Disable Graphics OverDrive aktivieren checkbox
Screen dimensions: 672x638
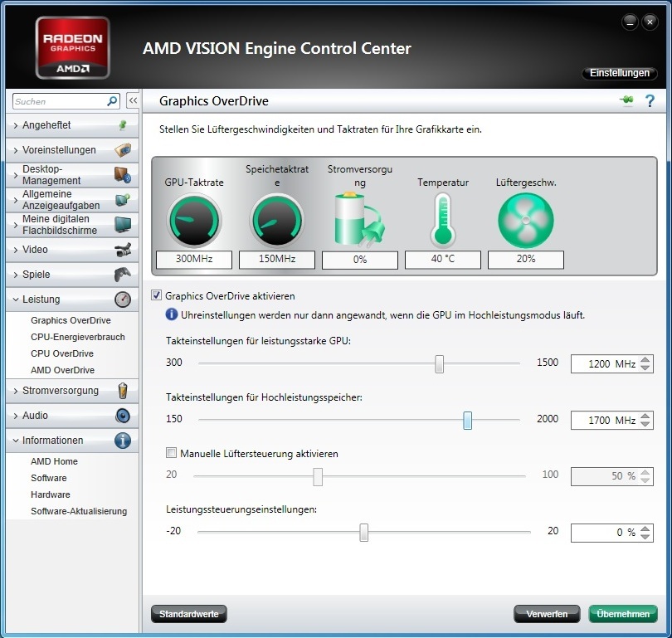(157, 295)
